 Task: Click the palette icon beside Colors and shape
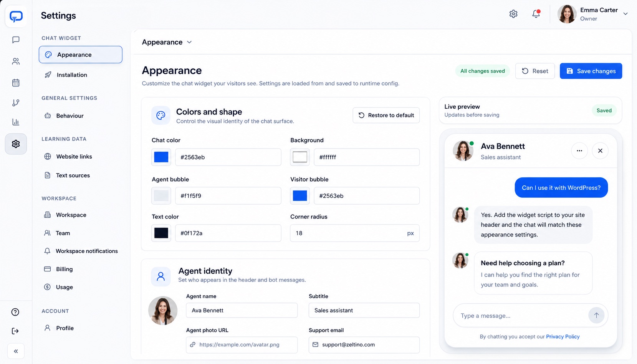[x=161, y=115]
